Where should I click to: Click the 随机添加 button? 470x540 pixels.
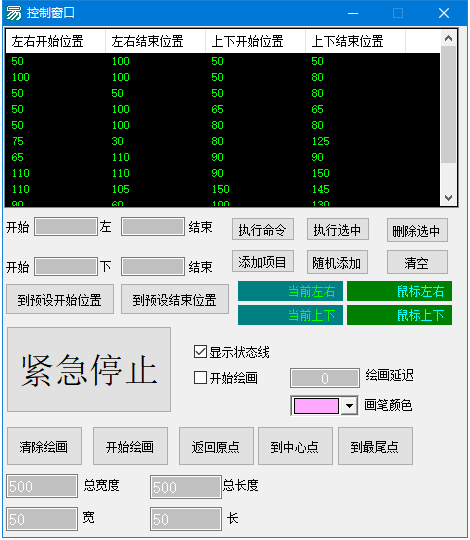337,262
